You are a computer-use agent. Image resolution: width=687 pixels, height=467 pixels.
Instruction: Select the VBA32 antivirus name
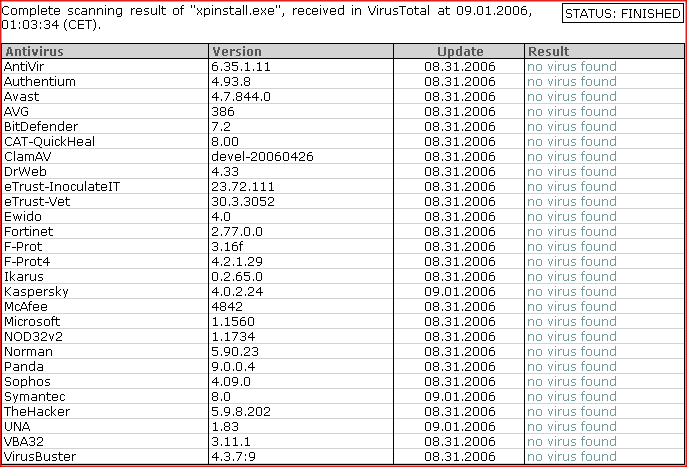click(x=24, y=442)
